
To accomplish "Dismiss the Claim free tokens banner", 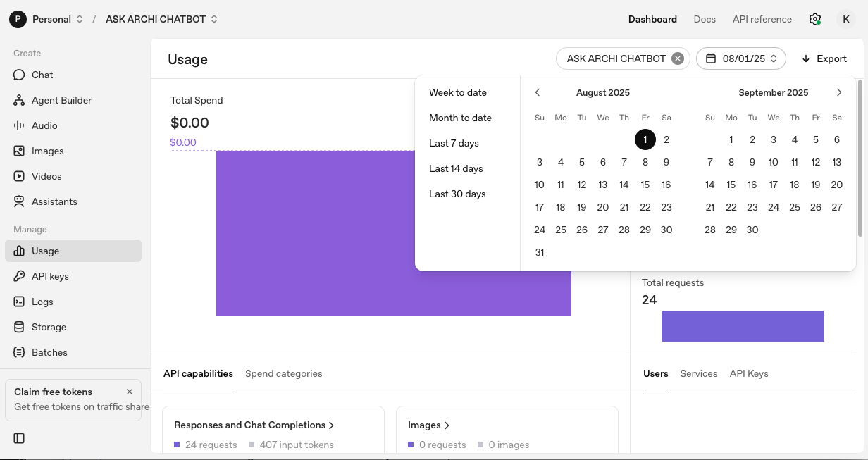I will (x=130, y=392).
